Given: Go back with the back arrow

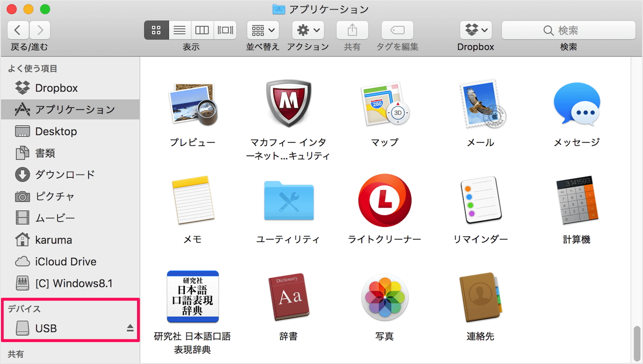Looking at the screenshot, I should 18,30.
